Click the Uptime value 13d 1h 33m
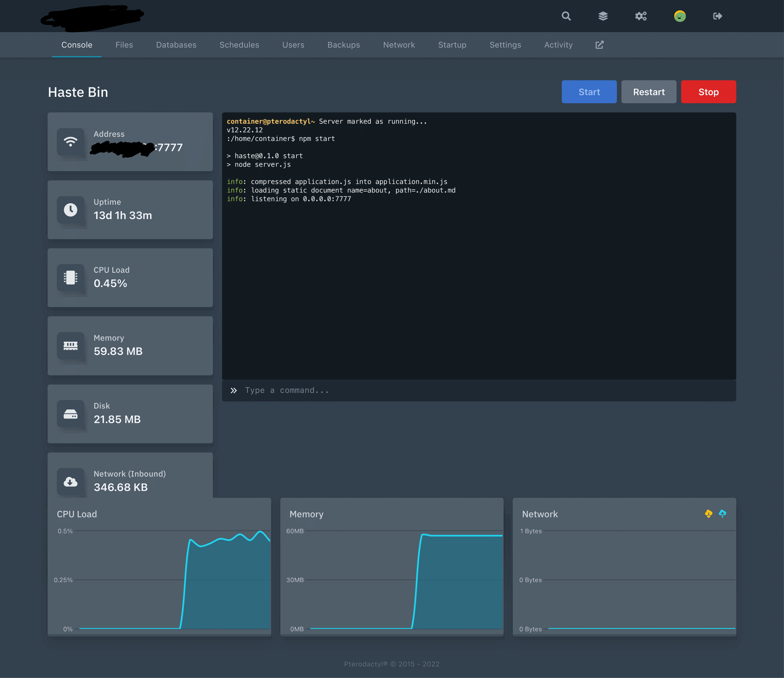 point(123,215)
